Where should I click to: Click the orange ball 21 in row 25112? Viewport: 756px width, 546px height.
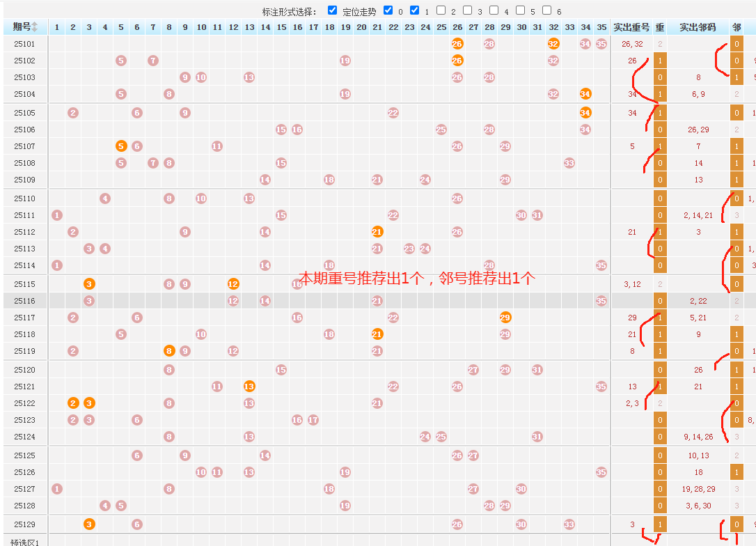(x=377, y=232)
